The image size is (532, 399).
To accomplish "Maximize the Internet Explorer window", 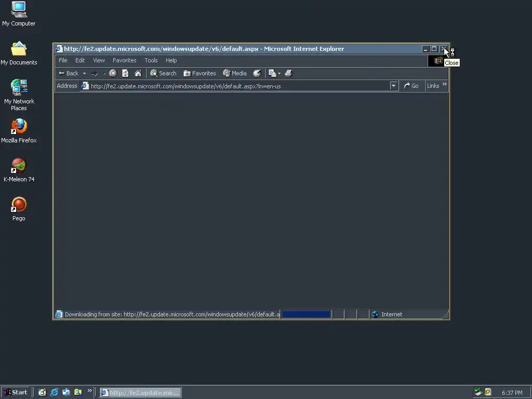I will coord(434,49).
